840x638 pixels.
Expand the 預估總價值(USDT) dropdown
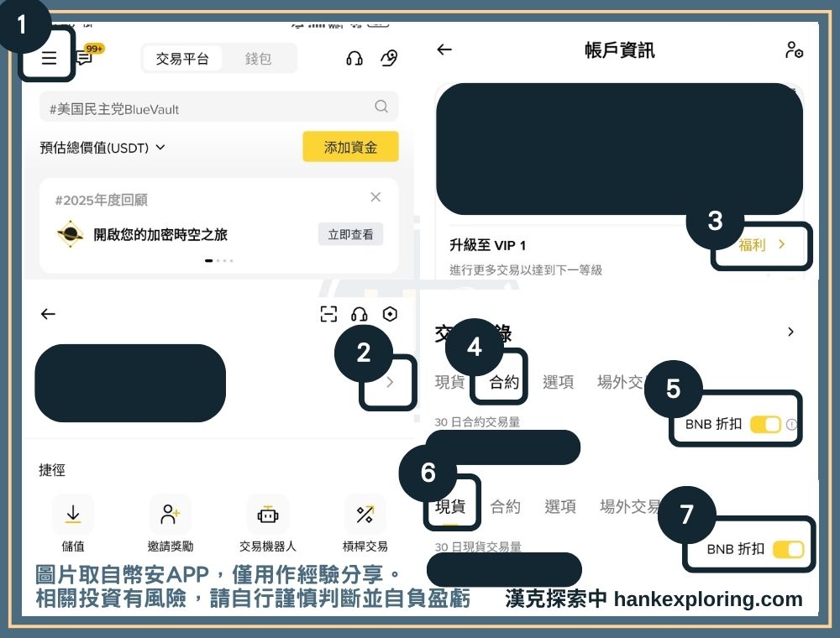coord(160,147)
